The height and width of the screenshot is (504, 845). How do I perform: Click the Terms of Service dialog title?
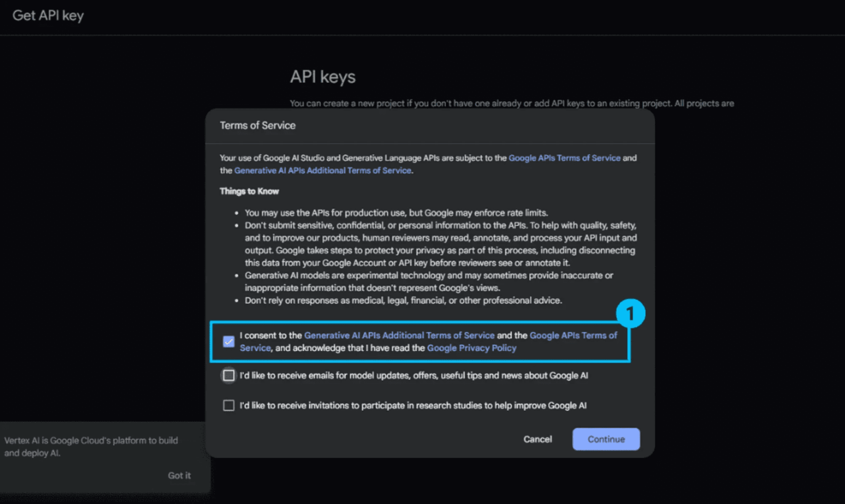[x=257, y=125]
